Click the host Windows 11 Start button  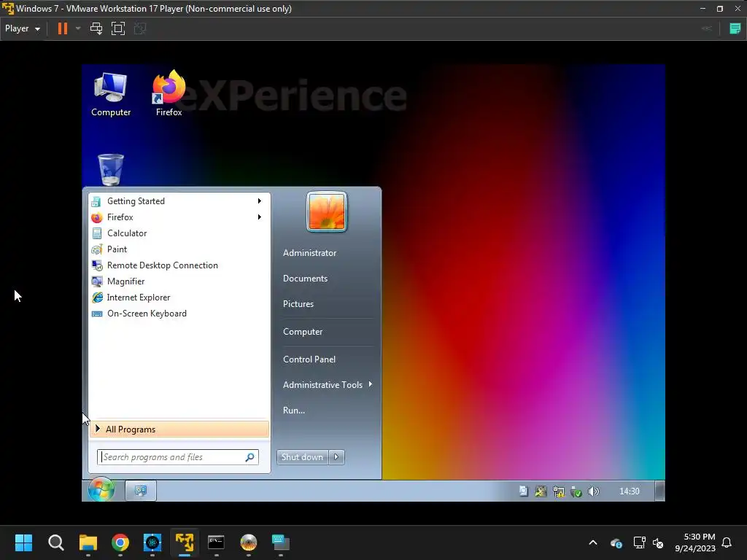(23, 542)
